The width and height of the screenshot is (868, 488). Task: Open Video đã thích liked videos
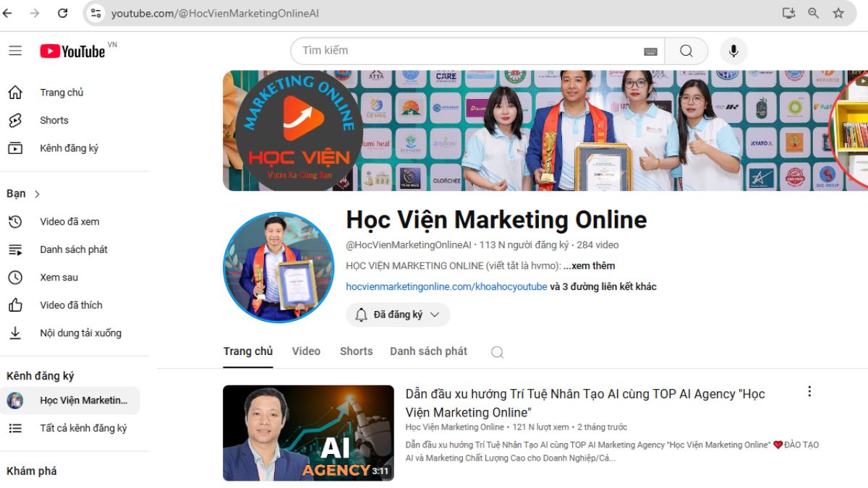[x=71, y=305]
